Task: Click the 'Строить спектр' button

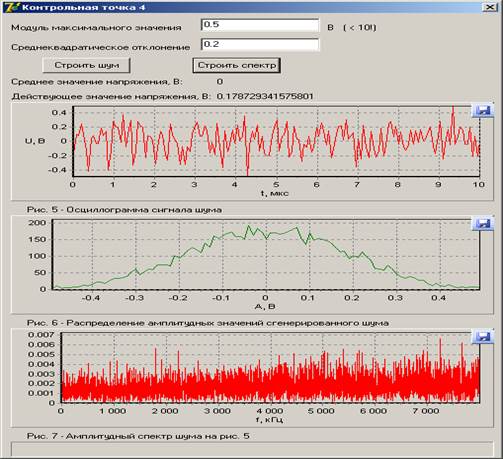Action: 237,65
